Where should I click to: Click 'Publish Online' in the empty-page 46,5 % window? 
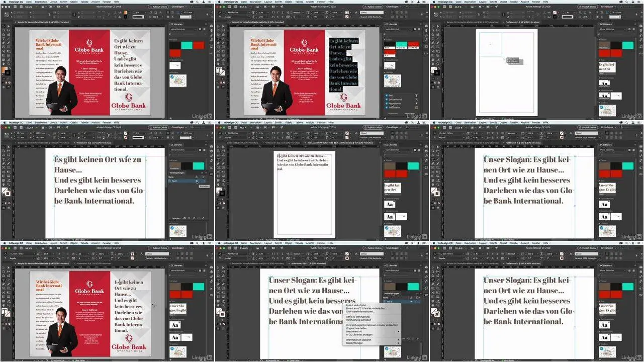[x=588, y=7]
